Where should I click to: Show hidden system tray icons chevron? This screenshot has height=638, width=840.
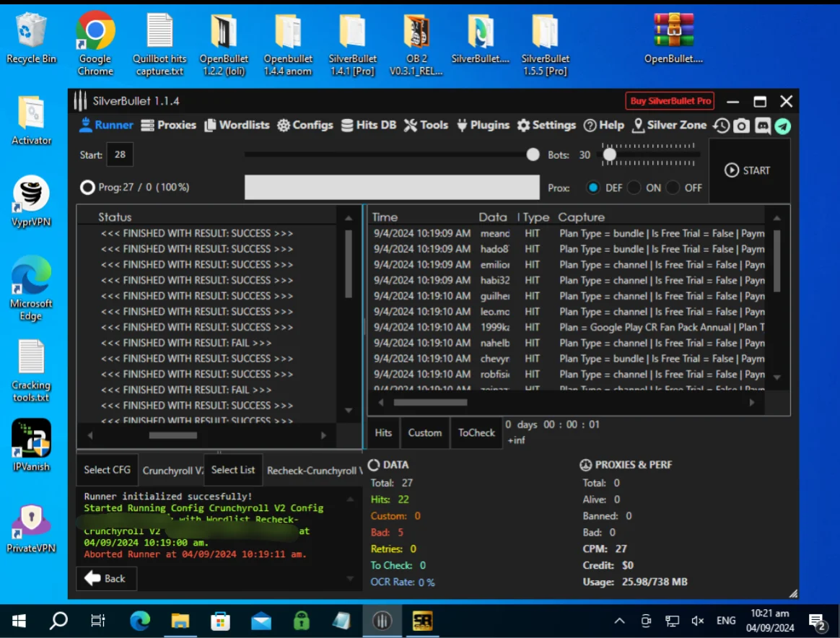[x=619, y=621]
